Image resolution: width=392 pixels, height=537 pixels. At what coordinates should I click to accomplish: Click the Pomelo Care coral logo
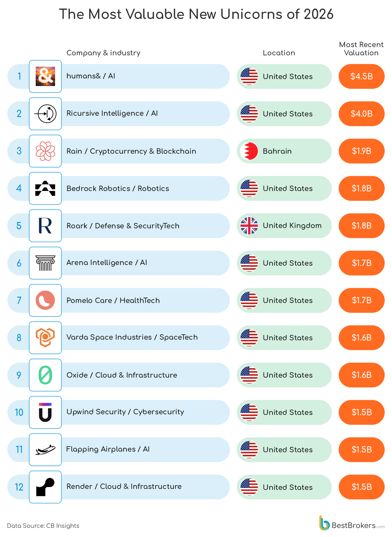click(45, 300)
